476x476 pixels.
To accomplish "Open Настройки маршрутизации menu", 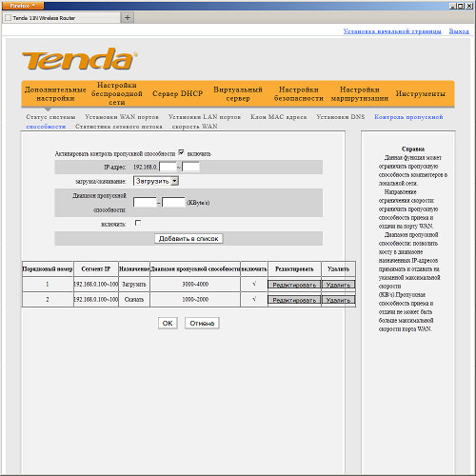I will point(360,94).
